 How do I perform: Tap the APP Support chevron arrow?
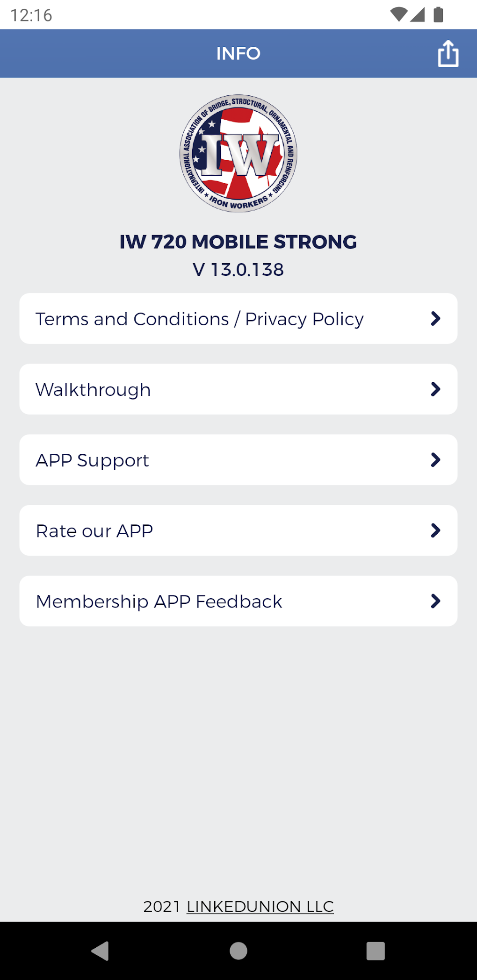(435, 460)
